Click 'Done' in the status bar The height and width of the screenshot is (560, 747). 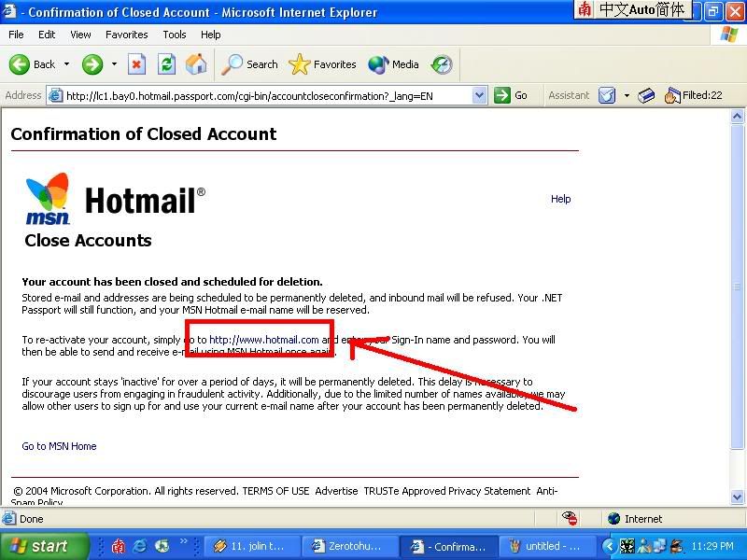(x=32, y=519)
